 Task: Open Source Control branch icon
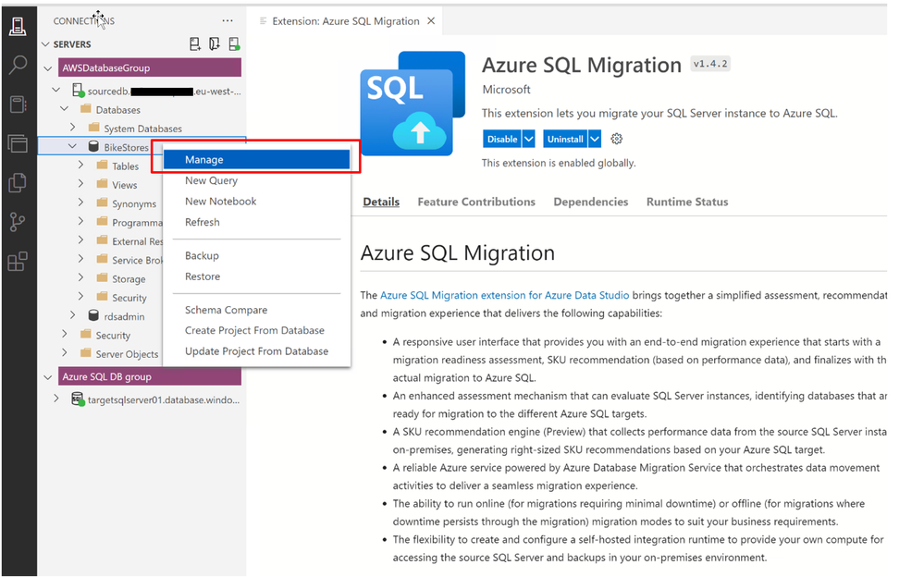tap(18, 222)
